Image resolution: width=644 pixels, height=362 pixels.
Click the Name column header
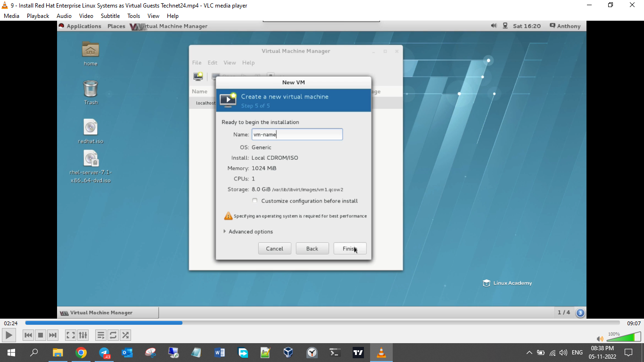pos(199,91)
